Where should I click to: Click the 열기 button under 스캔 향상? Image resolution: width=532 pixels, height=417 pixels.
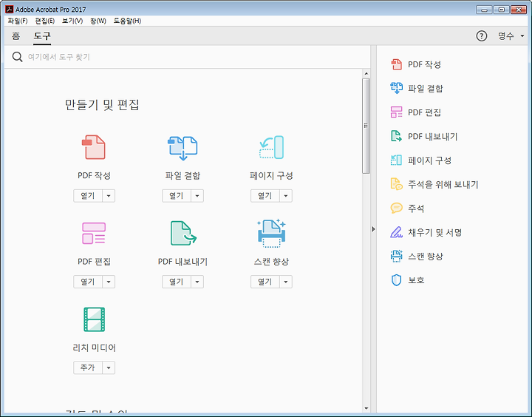point(265,282)
